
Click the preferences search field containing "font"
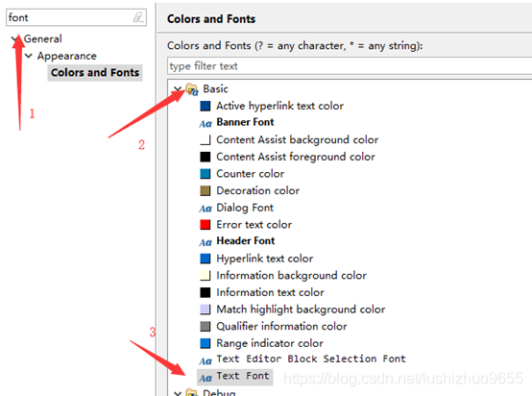76,17
